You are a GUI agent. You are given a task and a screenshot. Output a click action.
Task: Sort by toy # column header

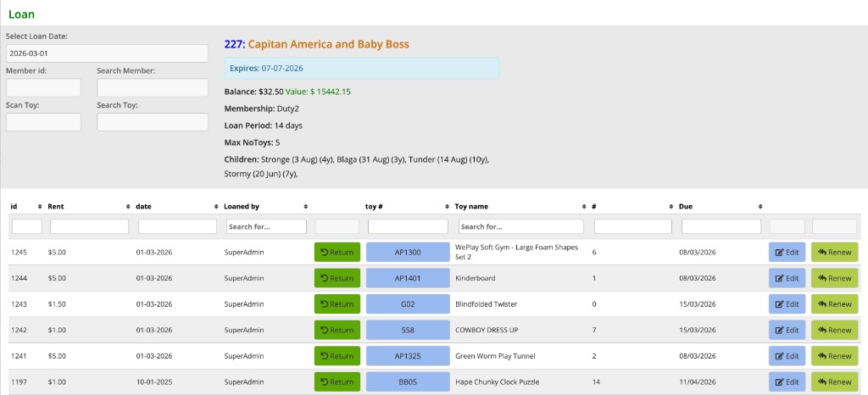(408, 206)
